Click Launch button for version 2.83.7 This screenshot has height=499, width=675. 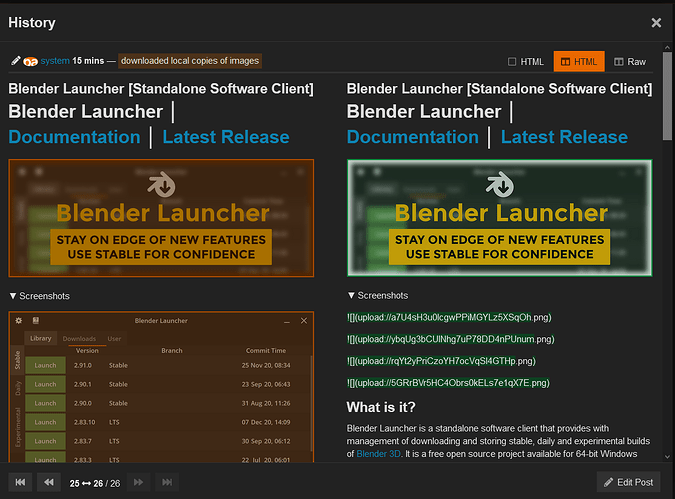[45, 441]
